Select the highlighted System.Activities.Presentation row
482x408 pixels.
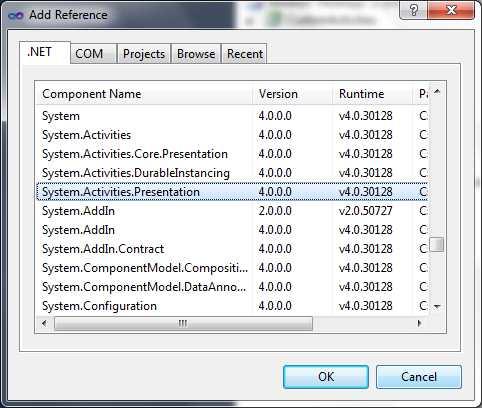(232, 192)
